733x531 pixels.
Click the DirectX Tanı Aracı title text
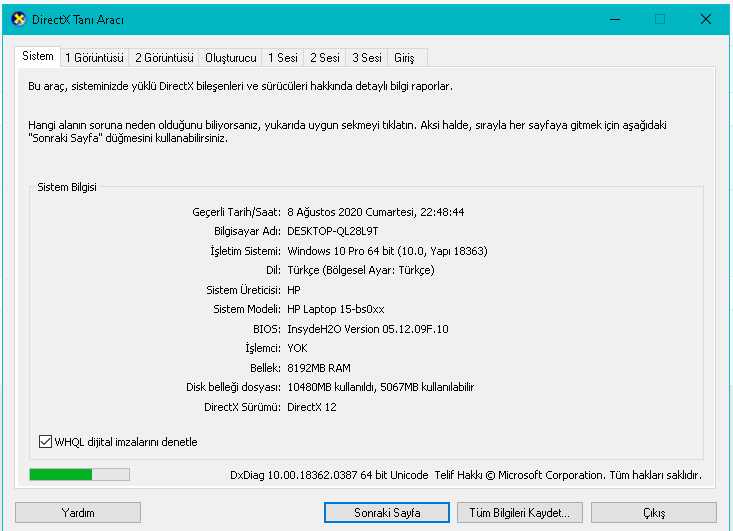[78, 20]
